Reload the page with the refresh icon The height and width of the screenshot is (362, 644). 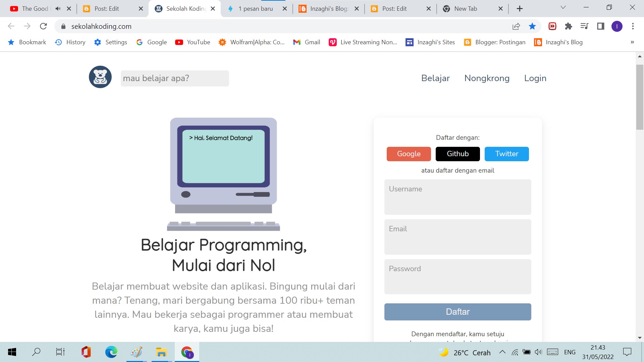click(x=43, y=26)
